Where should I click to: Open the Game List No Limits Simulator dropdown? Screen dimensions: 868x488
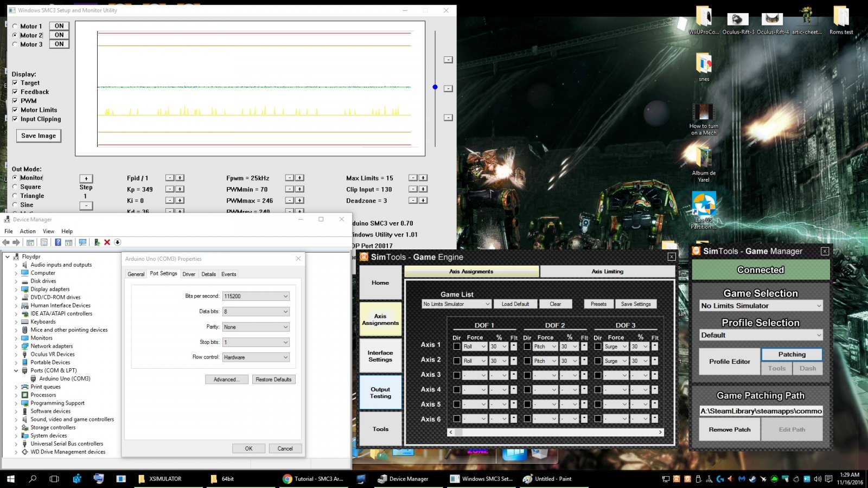[x=457, y=304]
